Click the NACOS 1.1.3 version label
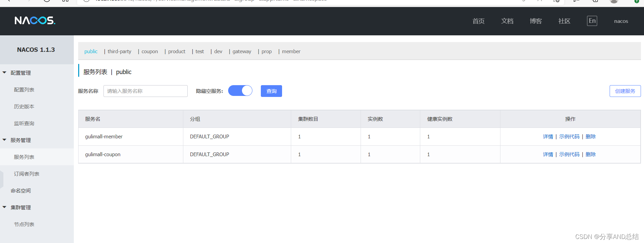 click(36, 50)
